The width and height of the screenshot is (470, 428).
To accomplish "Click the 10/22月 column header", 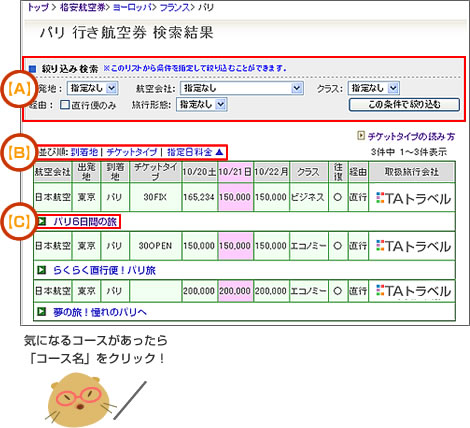I will tap(271, 172).
